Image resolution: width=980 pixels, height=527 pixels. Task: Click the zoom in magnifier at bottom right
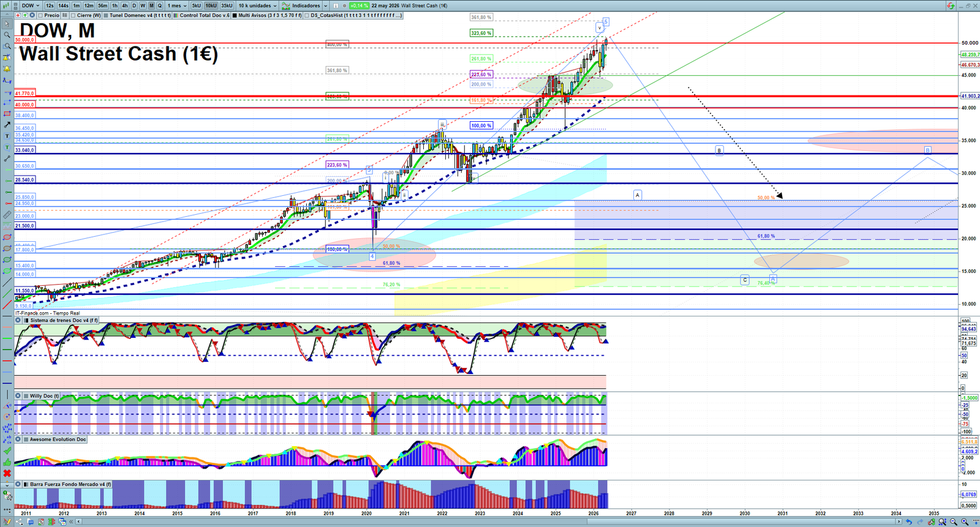point(965,521)
